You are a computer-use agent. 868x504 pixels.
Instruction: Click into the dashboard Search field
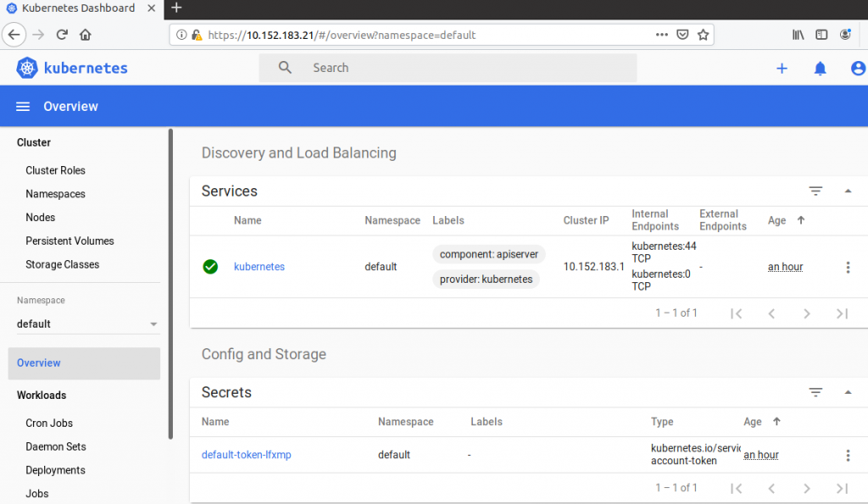tap(448, 68)
